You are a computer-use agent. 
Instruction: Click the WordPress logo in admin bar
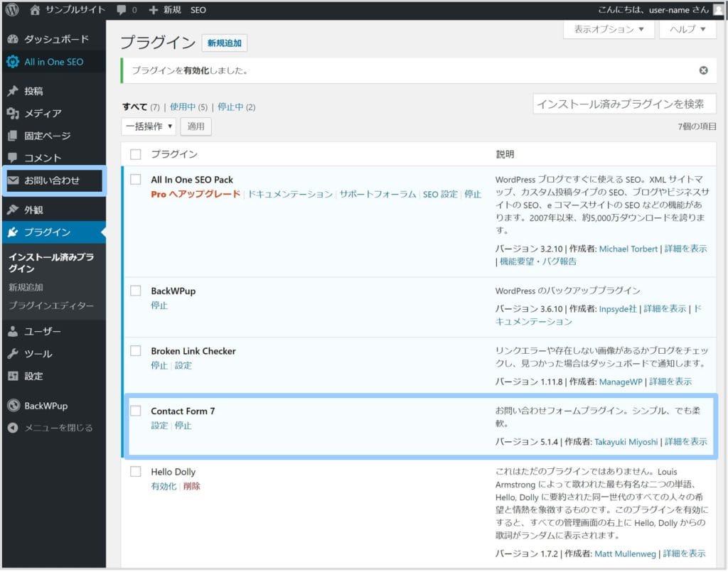(x=12, y=10)
